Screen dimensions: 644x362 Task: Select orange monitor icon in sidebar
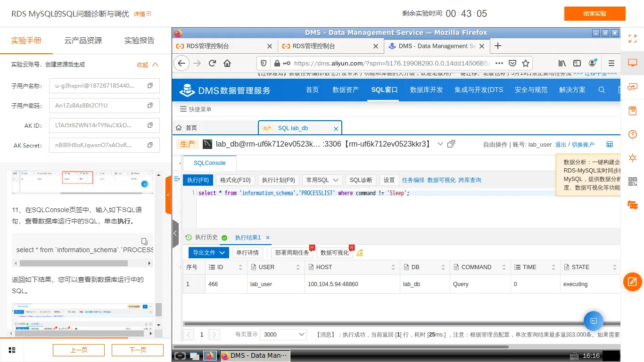tap(633, 63)
